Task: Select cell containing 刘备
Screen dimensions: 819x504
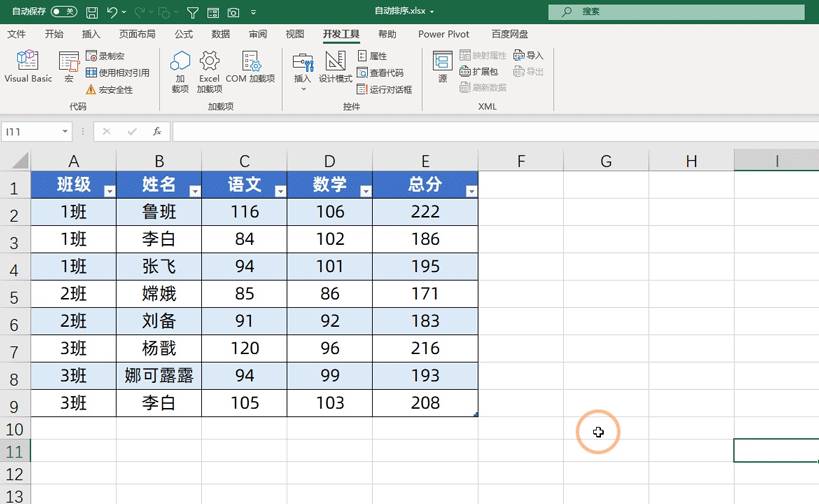Action: pos(159,321)
